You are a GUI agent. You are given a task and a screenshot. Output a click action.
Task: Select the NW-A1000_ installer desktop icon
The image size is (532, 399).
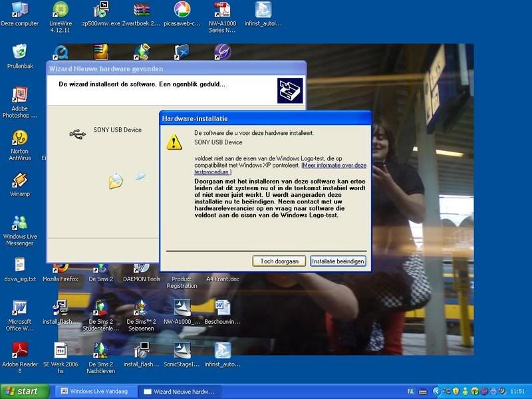point(182,312)
